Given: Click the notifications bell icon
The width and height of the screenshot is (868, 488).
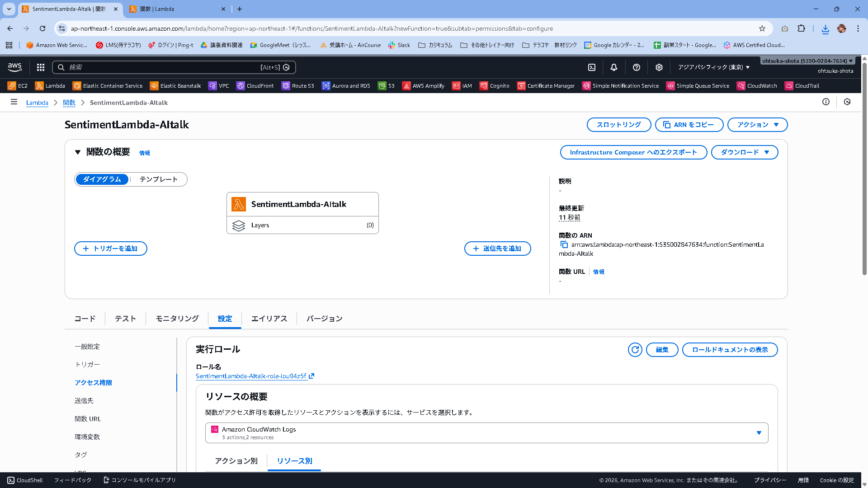Looking at the screenshot, I should click(613, 67).
